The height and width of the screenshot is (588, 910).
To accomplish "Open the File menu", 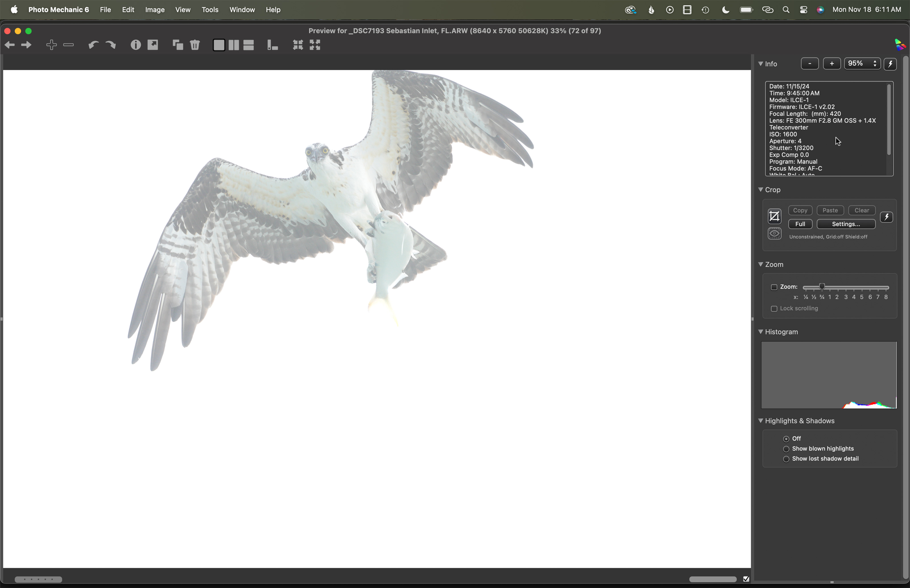I will tap(106, 10).
